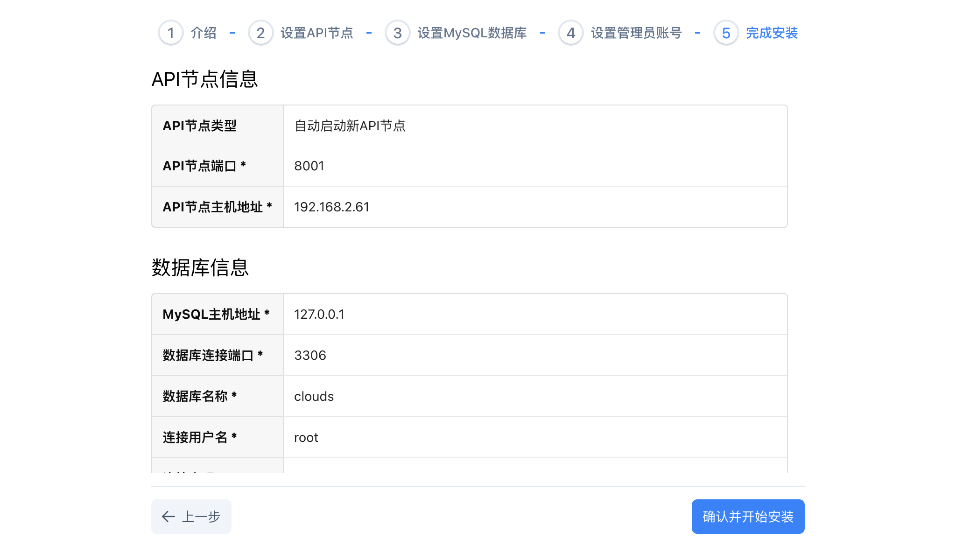Open step 3 设置MySQL数据库
Screen dimensions: 956x560
(x=473, y=33)
